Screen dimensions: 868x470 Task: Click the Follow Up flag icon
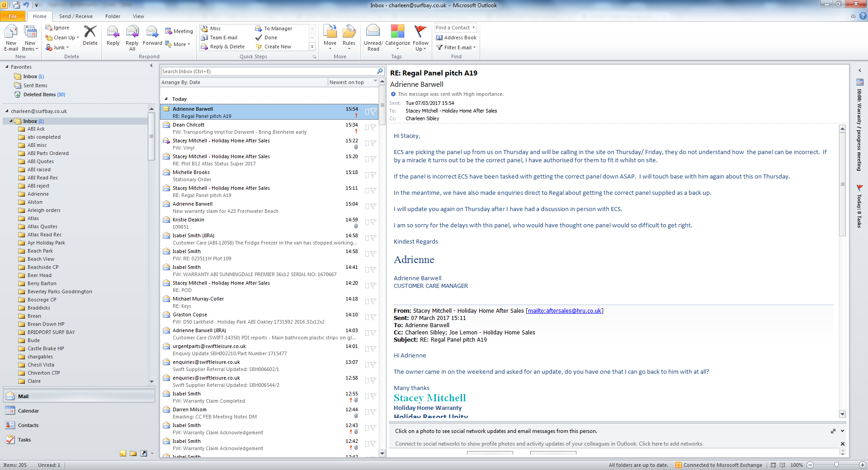pyautogui.click(x=420, y=33)
